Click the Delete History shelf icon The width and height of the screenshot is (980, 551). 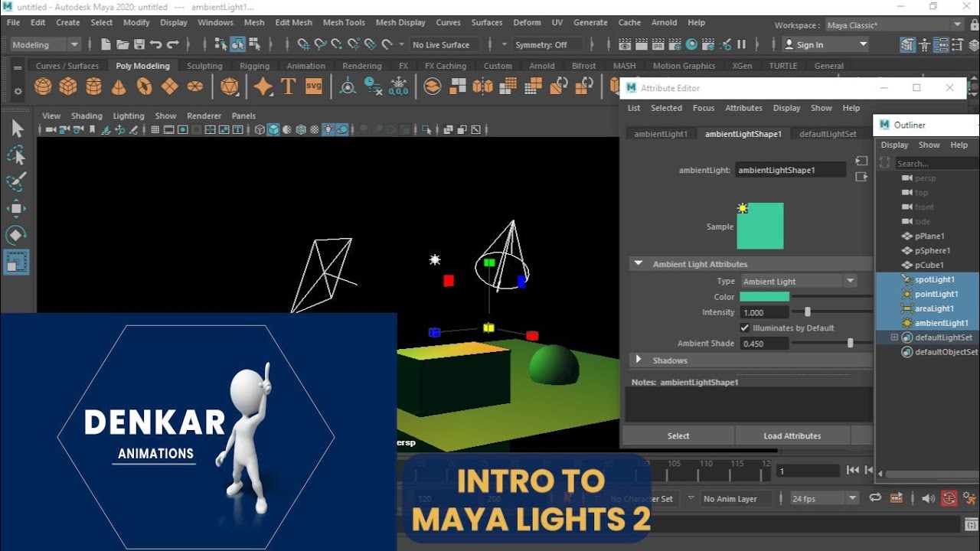(373, 86)
